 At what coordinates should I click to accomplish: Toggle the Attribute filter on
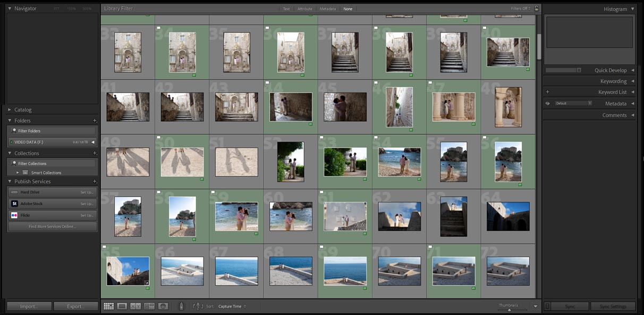point(304,9)
